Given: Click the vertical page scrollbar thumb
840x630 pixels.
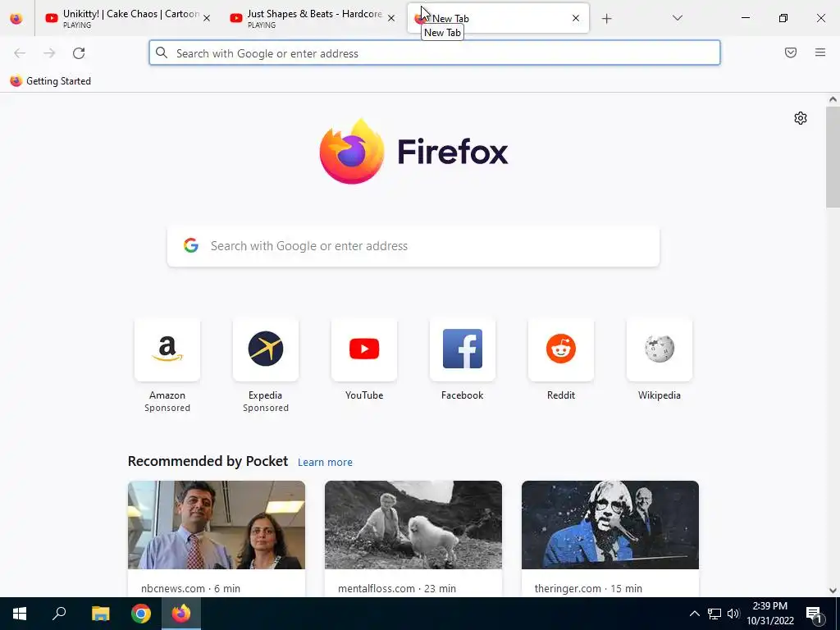Looking at the screenshot, I should (x=833, y=157).
